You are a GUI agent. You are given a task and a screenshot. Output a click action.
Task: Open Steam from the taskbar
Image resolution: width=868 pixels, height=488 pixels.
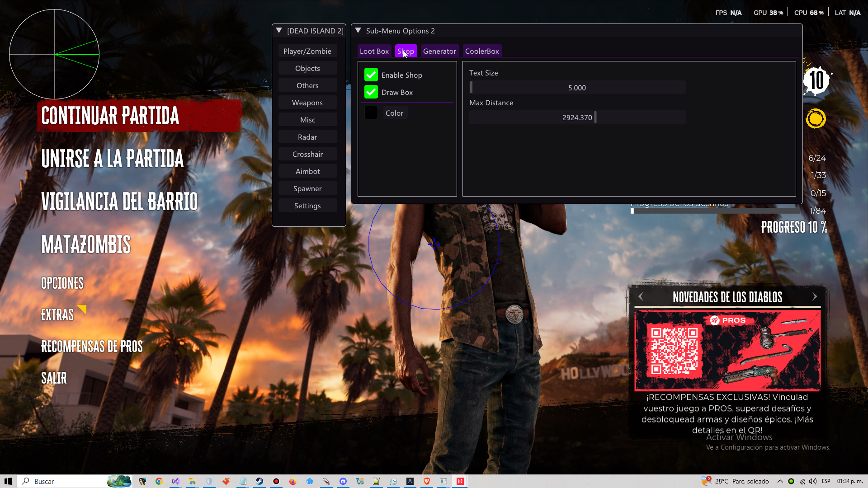[259, 481]
